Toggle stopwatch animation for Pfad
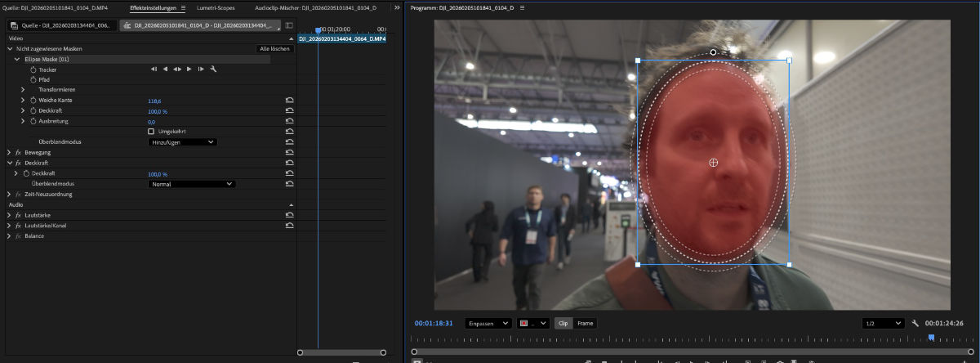980x363 pixels. pos(33,80)
